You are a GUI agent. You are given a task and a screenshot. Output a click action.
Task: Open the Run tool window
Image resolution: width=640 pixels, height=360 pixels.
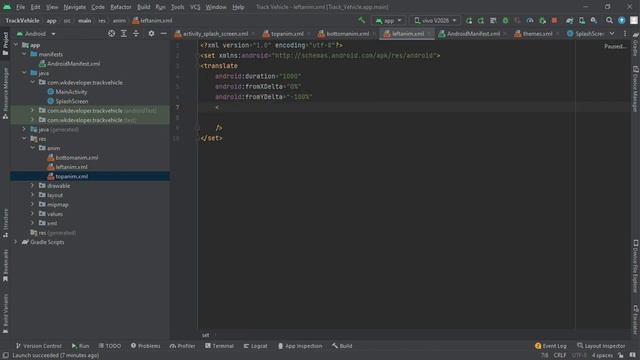click(80, 346)
